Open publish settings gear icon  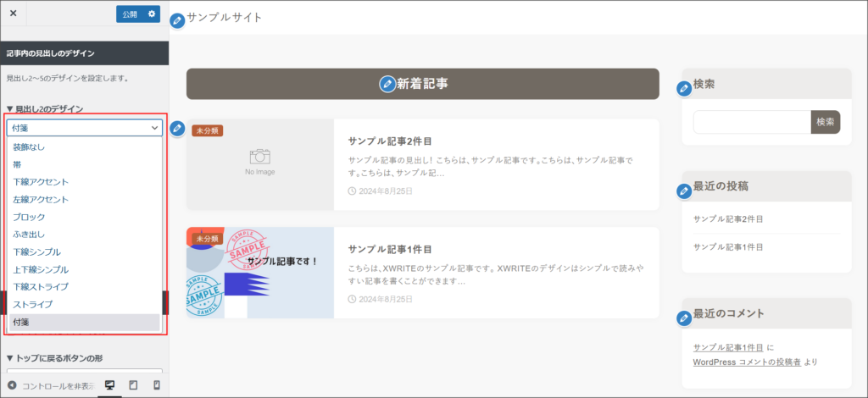[151, 14]
